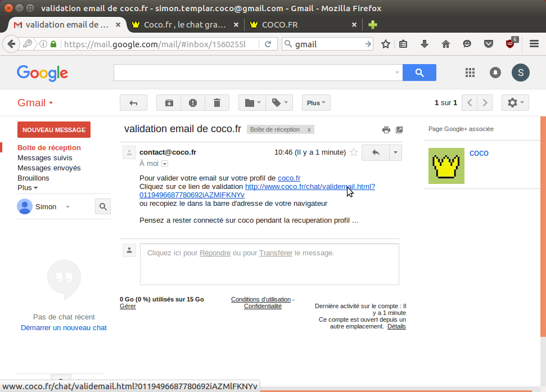
Task: Reload the page in Firefox
Action: click(268, 44)
